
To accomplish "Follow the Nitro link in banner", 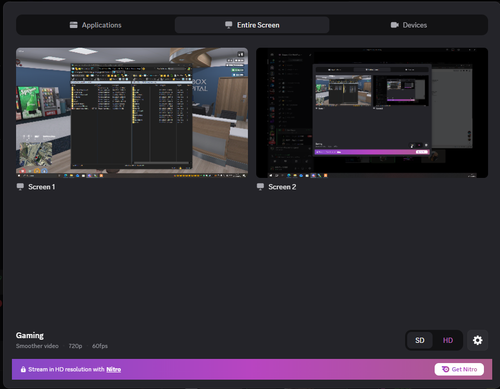I will pos(114,369).
